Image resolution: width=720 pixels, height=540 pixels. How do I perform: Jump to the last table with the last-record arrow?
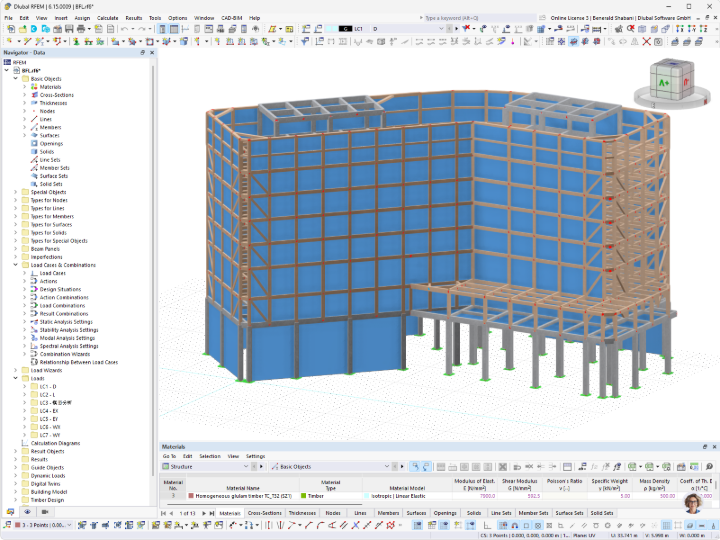click(212, 513)
